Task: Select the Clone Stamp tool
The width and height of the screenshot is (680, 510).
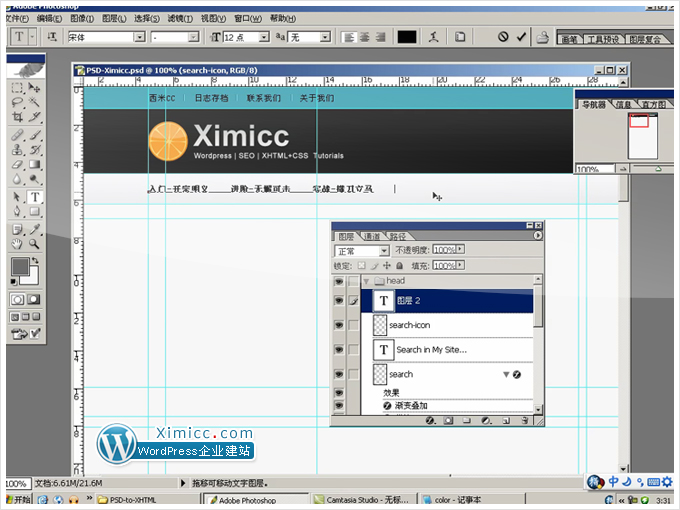Action: (17, 150)
